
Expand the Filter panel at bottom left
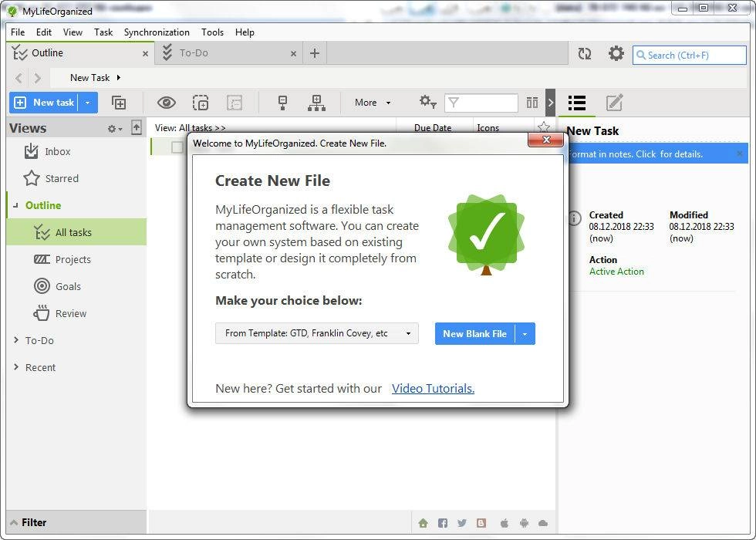[x=76, y=522]
